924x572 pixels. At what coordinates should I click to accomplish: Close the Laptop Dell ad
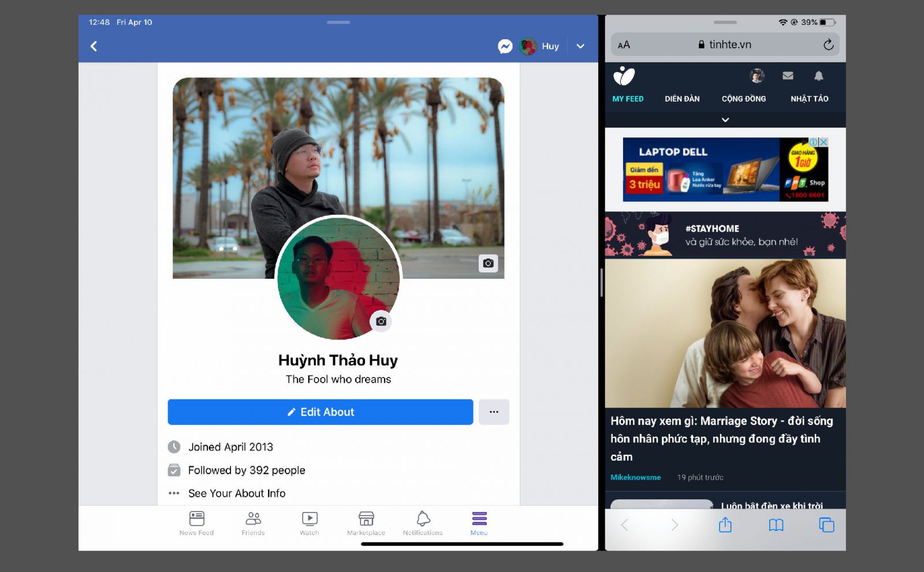click(x=824, y=142)
